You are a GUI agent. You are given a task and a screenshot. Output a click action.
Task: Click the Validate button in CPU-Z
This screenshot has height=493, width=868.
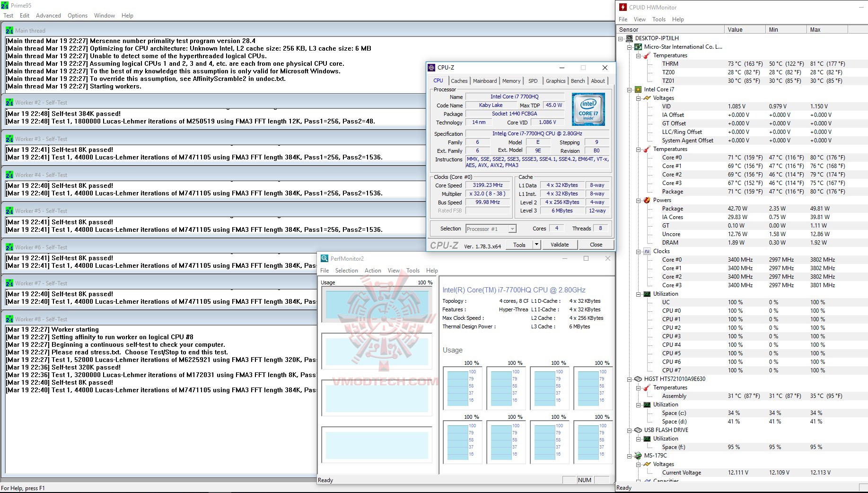click(560, 245)
